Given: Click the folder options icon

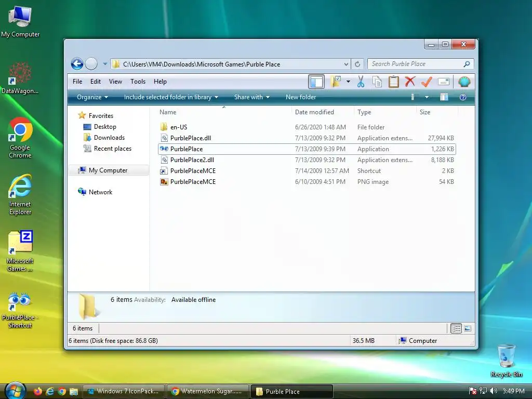Looking at the screenshot, I should click(335, 82).
